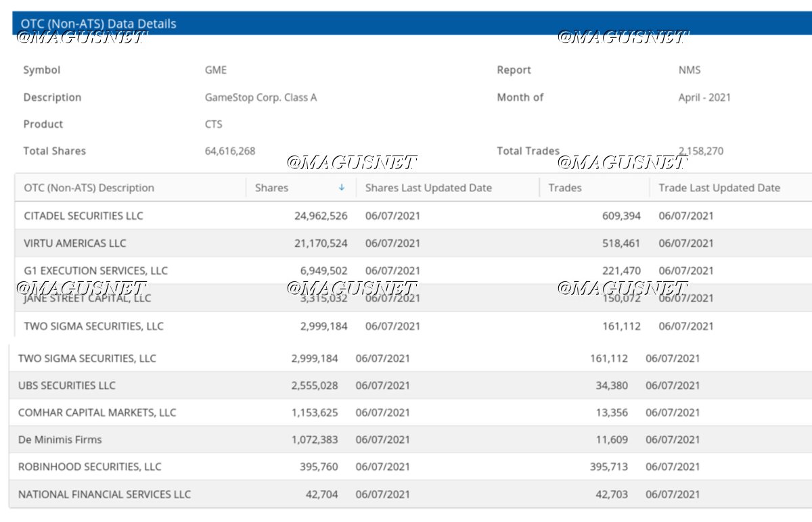Select Robinhood shares value 395,760
Viewport: 812px width, 522px height.
click(x=319, y=467)
